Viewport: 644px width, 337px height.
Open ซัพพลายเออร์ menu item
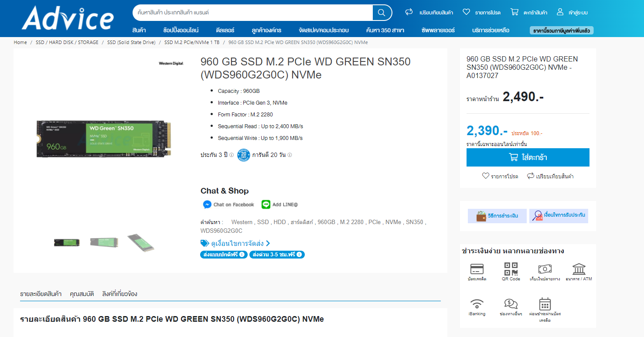point(438,30)
